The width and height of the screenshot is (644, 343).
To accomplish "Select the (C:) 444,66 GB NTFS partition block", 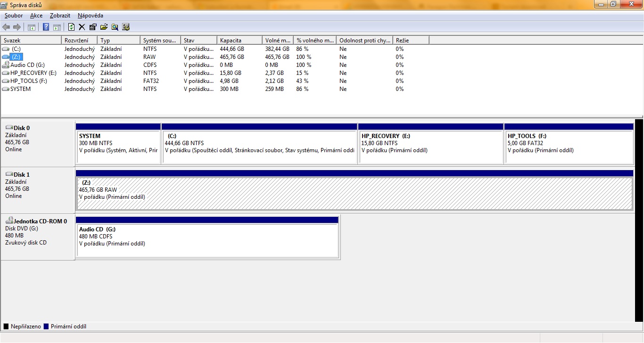I will (x=259, y=144).
